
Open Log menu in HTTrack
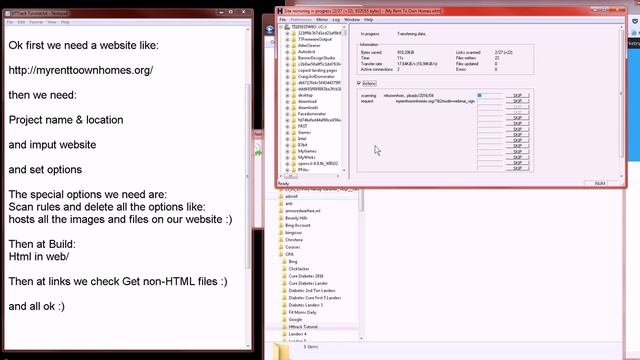(x=336, y=20)
